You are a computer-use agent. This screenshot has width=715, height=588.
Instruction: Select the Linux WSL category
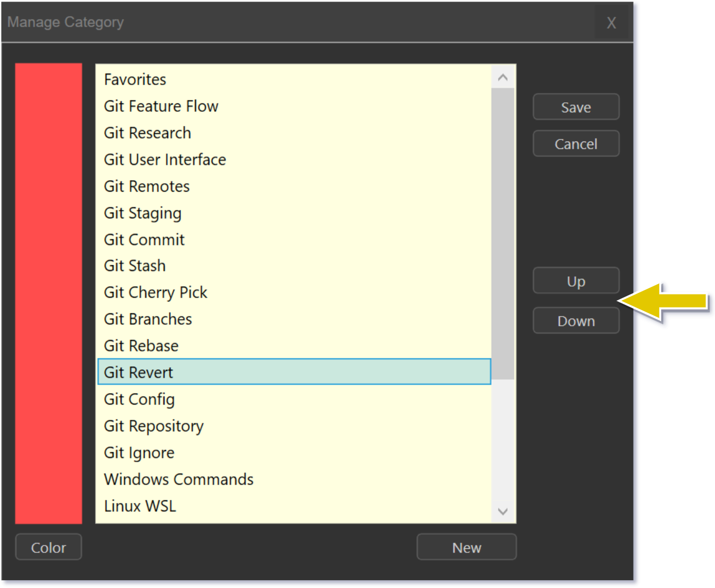[140, 505]
